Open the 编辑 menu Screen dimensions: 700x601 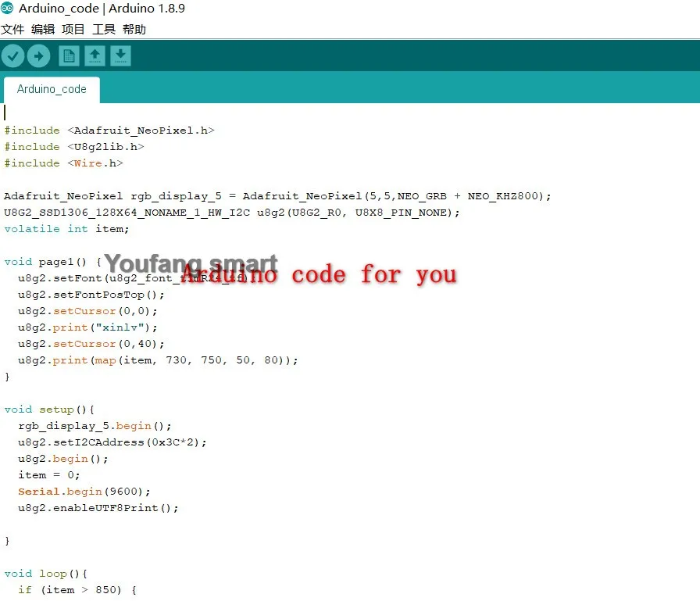[x=43, y=30]
